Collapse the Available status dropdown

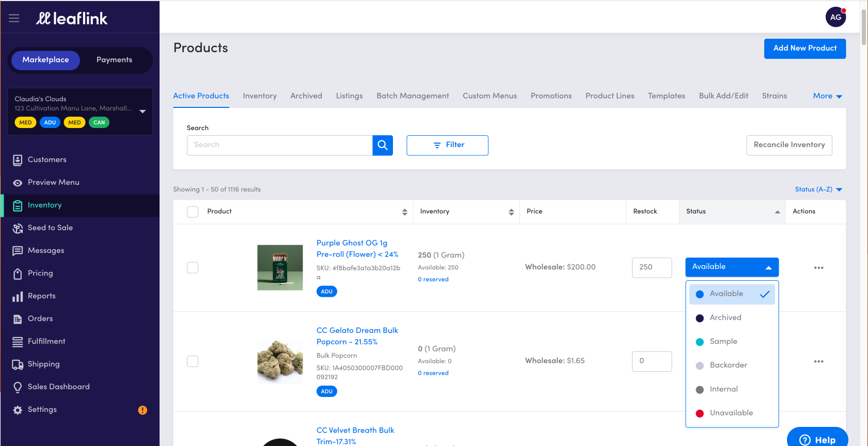732,267
